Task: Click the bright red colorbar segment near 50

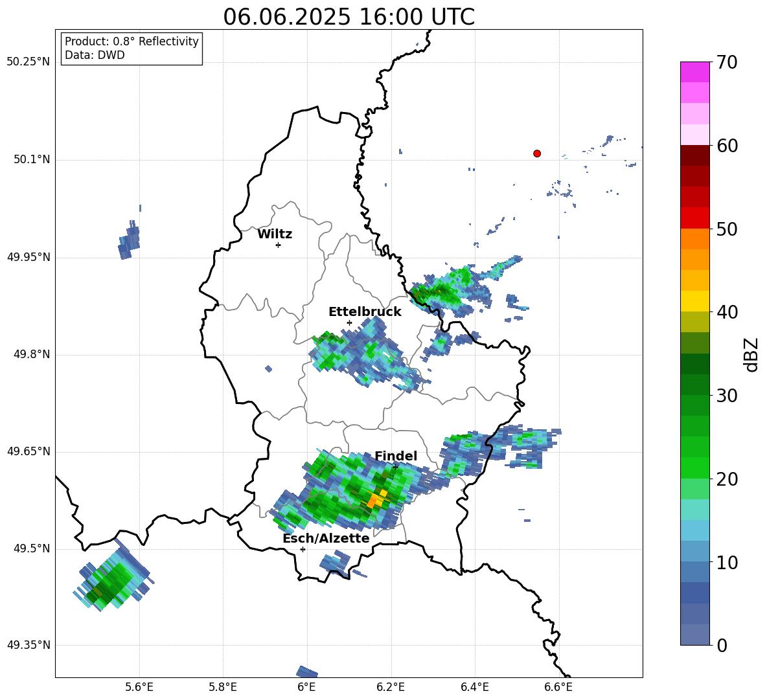Action: pos(694,218)
